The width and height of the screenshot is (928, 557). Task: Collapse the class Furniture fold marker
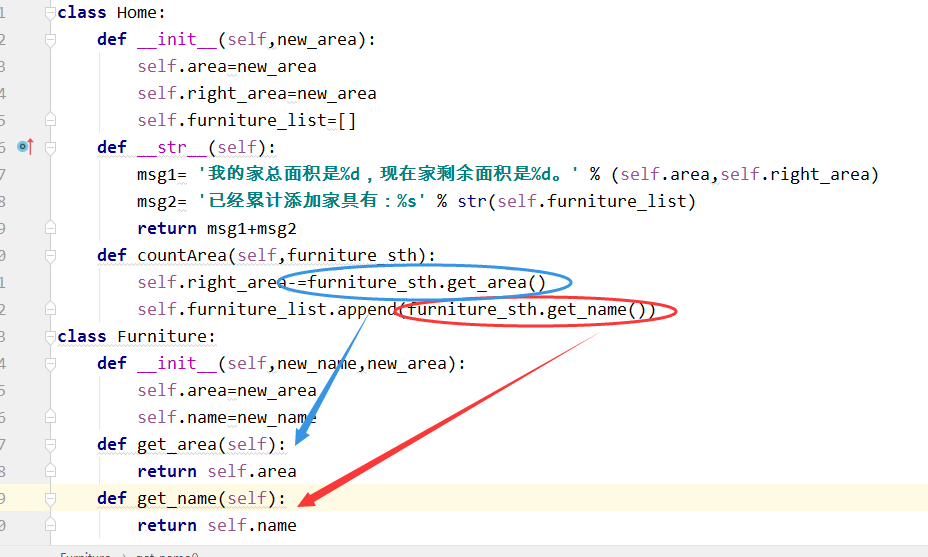tap(50, 337)
